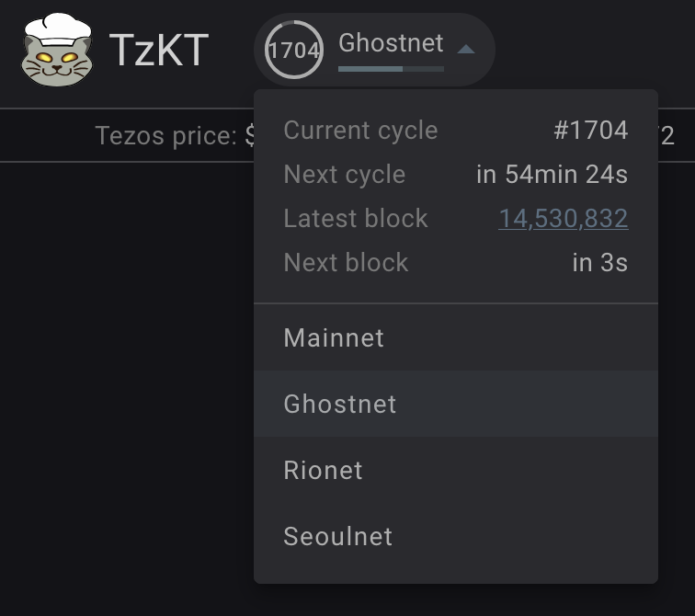Click the TzKT chef cat logo

coord(57,50)
